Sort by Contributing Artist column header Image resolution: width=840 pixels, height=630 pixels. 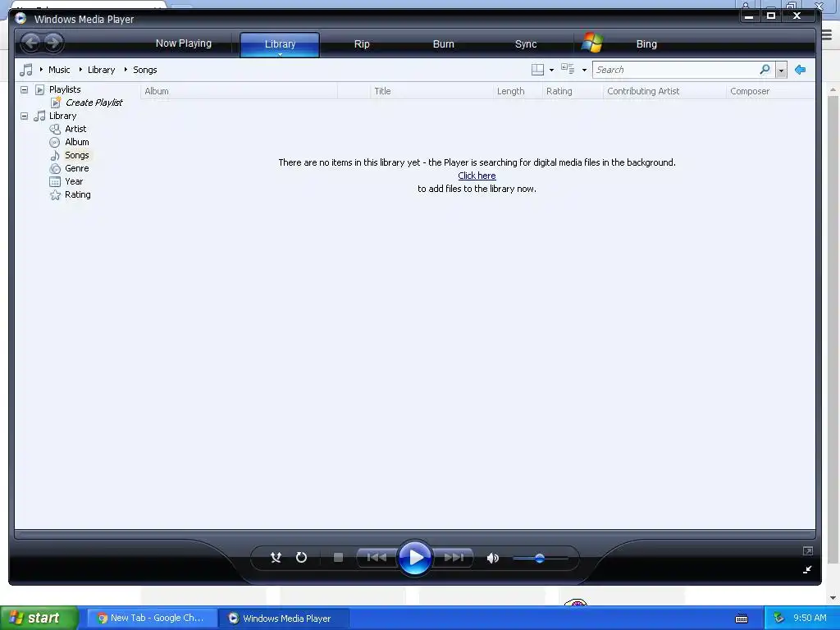tap(664, 91)
